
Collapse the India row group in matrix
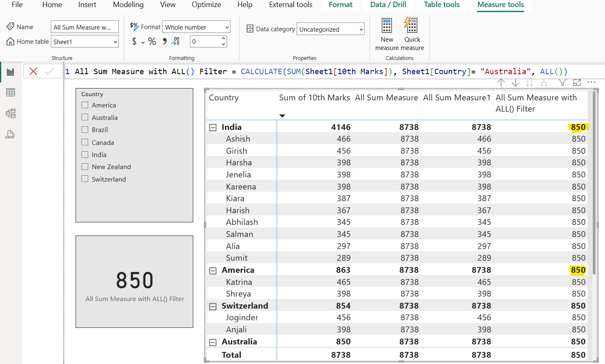213,127
